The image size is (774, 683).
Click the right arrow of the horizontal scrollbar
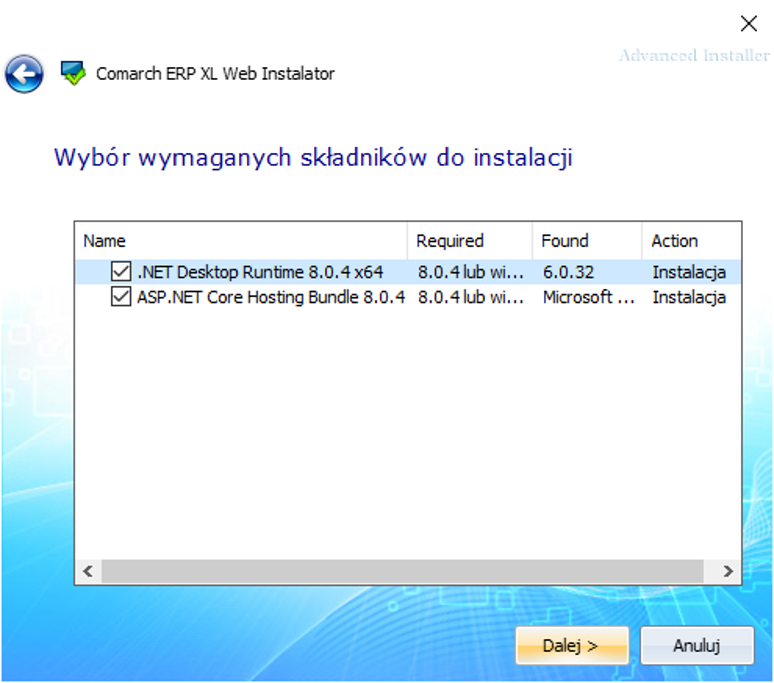(728, 571)
